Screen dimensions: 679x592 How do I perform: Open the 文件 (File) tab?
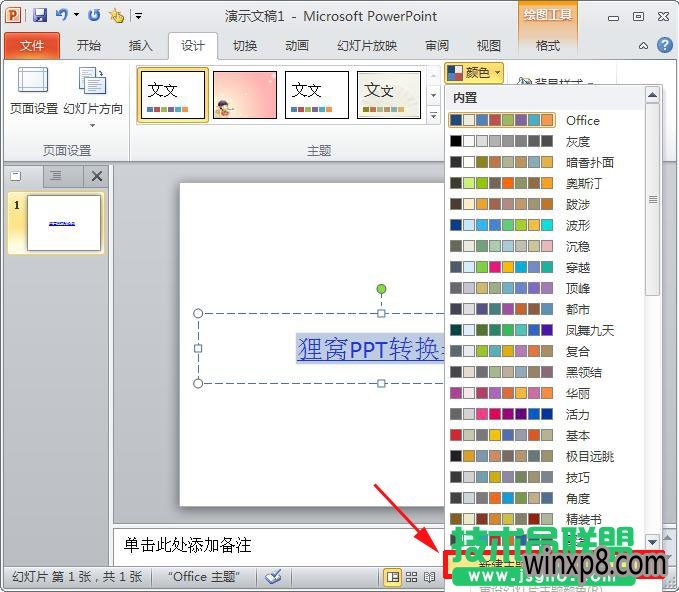click(x=32, y=45)
